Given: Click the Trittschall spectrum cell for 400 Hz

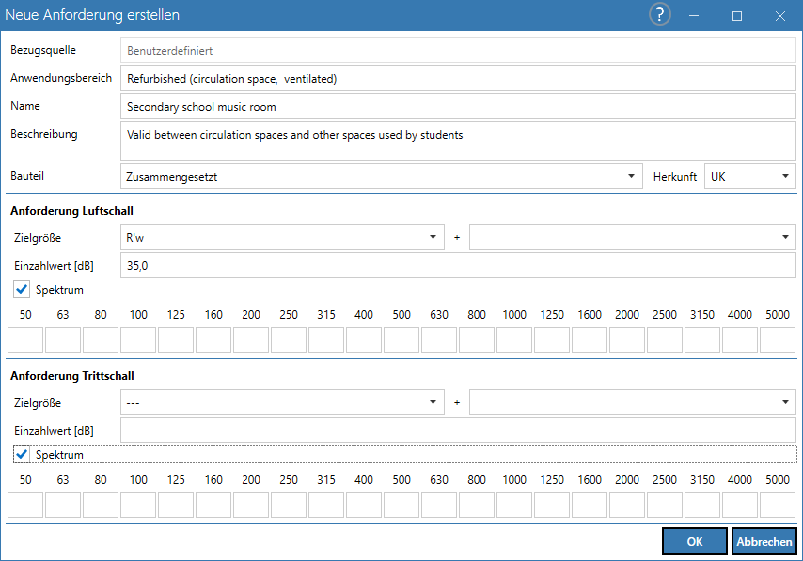Looking at the screenshot, I should click(364, 505).
